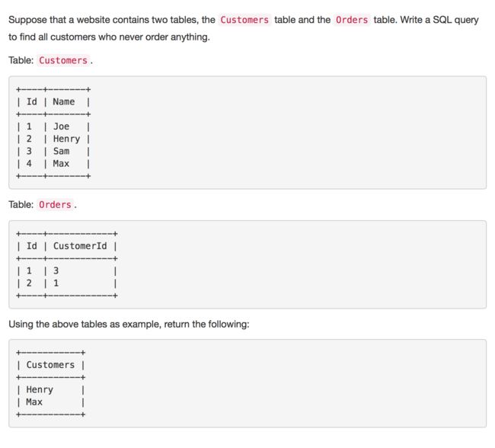495x448 pixels.
Task: Click CustomerId value 3 in Orders table
Action: click(56, 270)
